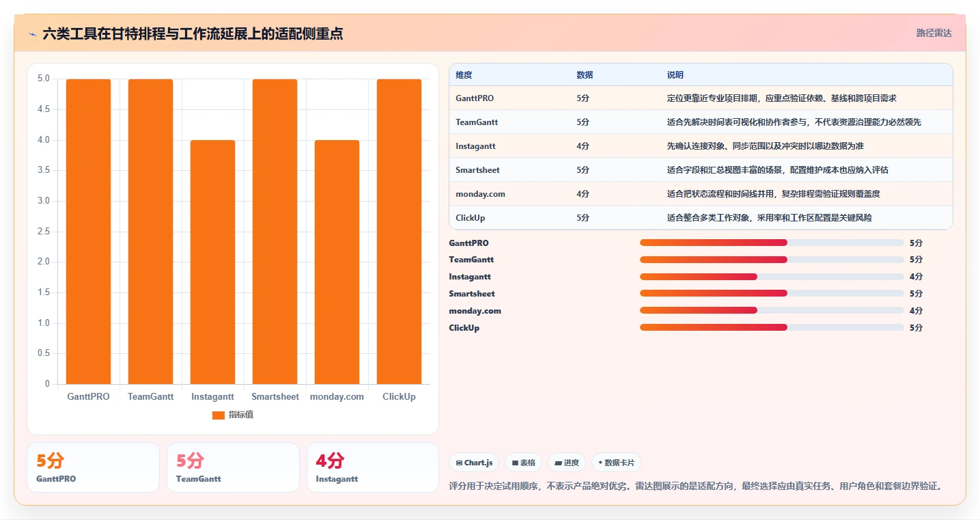The height and width of the screenshot is (520, 980).
Task: Click the description starting 定位更靠近专业项目排期
Action: coord(782,98)
